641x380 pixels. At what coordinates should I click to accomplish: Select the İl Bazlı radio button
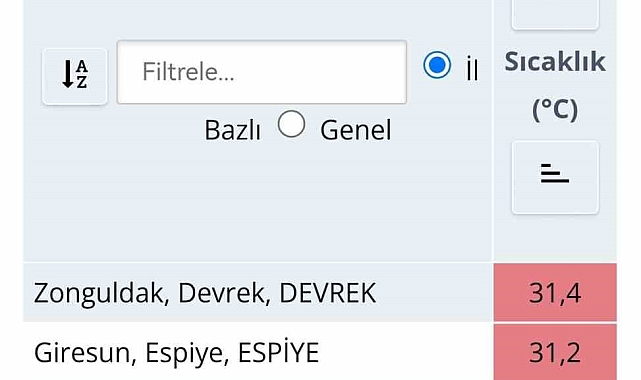click(437, 65)
